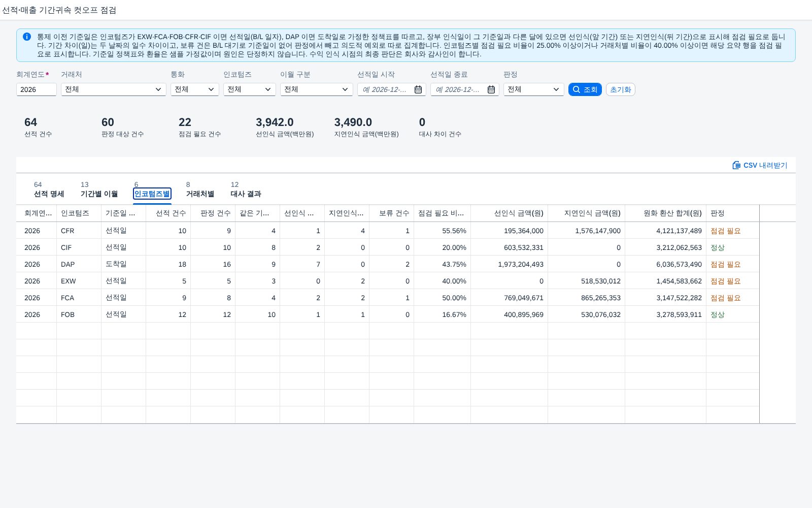Click the 초기화 reset button
Viewport: 812px width, 508px height.
coord(620,89)
